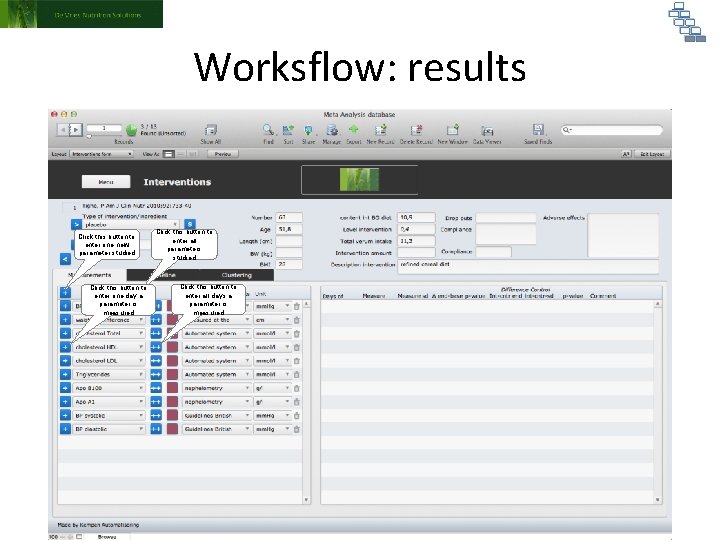Open the placebo intervention type dropdown
This screenshot has height=540, width=720.
point(131,225)
